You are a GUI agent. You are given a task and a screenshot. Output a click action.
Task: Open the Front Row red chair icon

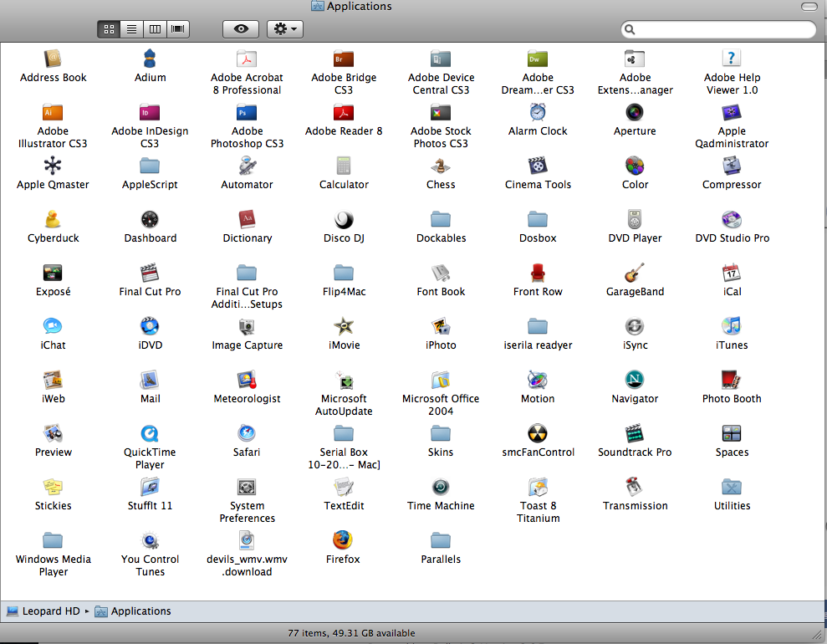tap(538, 273)
